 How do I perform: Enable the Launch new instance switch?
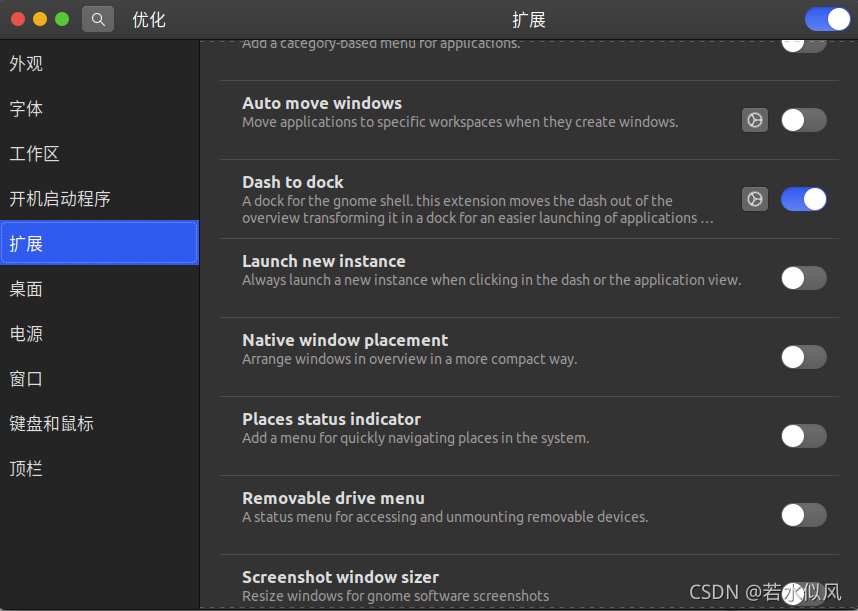[803, 278]
